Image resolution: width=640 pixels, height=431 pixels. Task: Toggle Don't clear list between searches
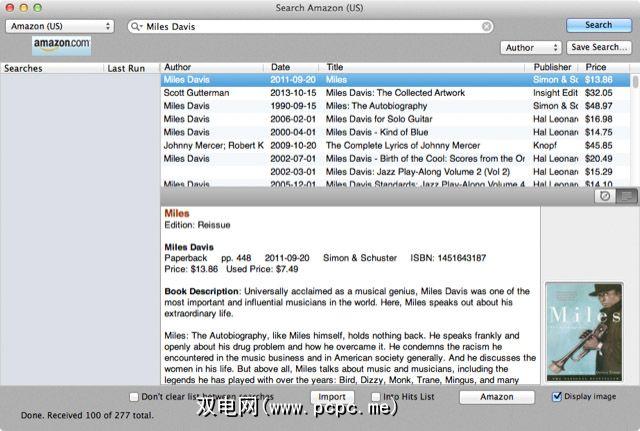133,397
